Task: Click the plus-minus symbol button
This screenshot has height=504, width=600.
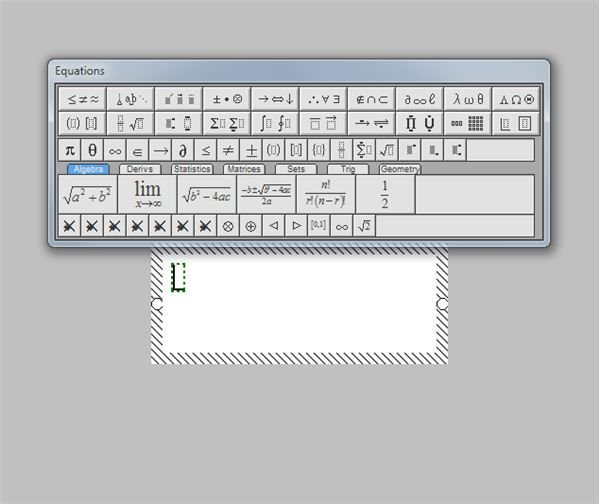Action: pos(251,150)
